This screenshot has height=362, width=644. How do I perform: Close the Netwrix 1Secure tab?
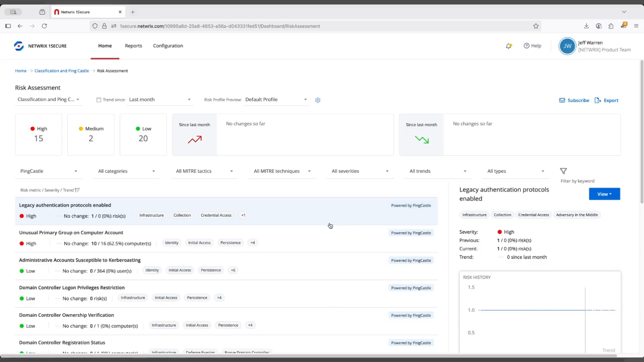pos(120,12)
